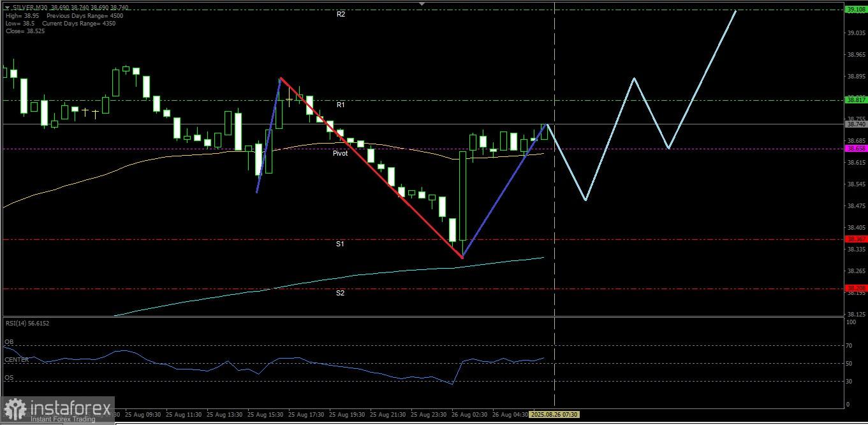Click the R1 resistance label
The image size is (868, 425).
pos(341,104)
